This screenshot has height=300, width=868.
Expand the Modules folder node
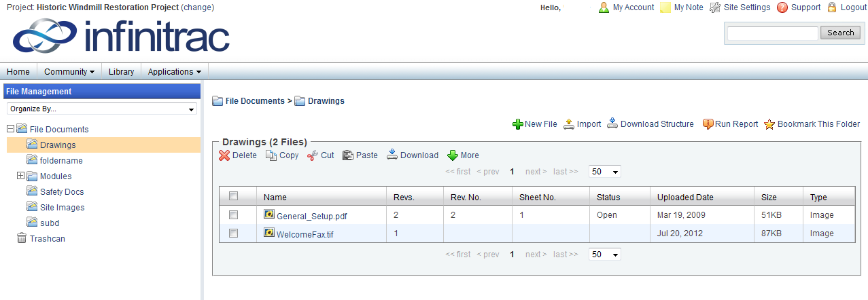click(x=20, y=176)
